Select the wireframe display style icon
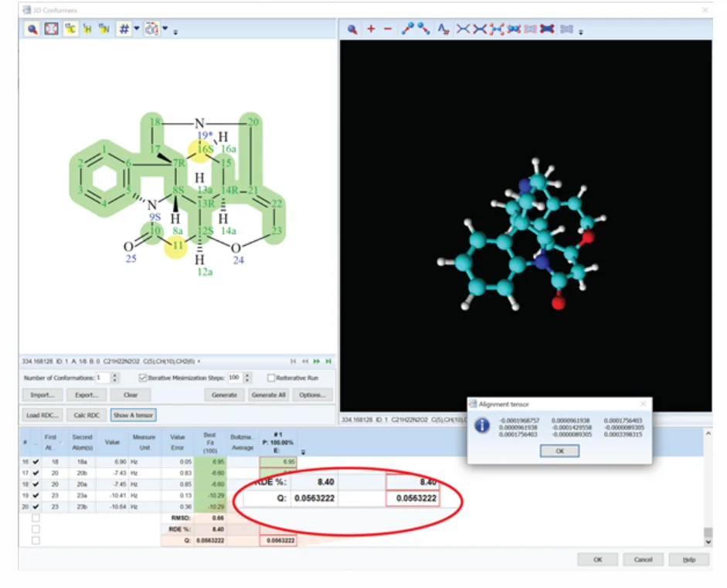Viewport: 727px width, 588px height. pos(463,29)
